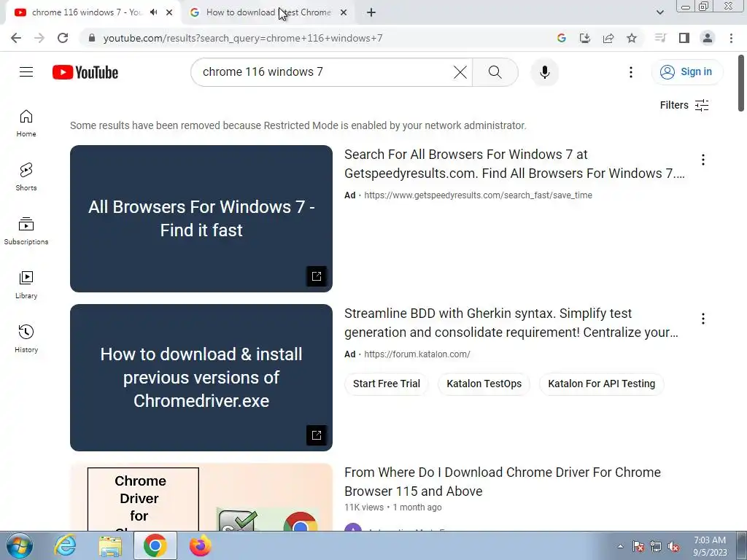Click the page vertical scrollbar thumb
The height and width of the screenshot is (560, 747).
coord(741,83)
